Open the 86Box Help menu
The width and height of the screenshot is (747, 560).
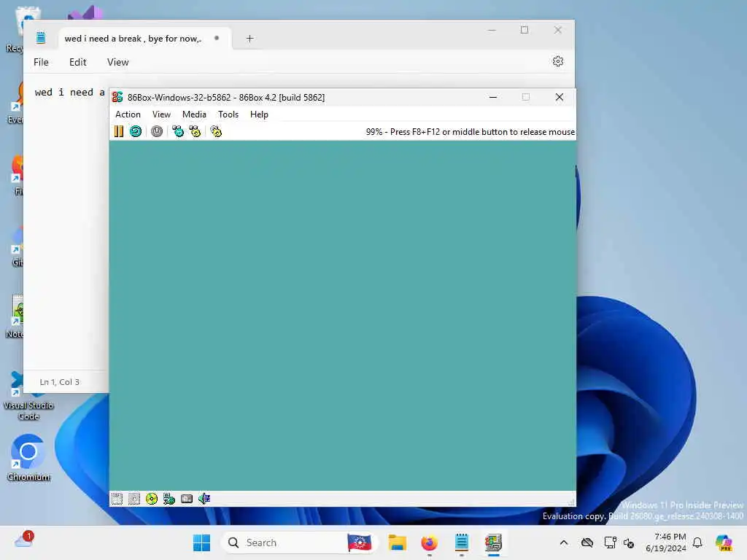(x=259, y=114)
